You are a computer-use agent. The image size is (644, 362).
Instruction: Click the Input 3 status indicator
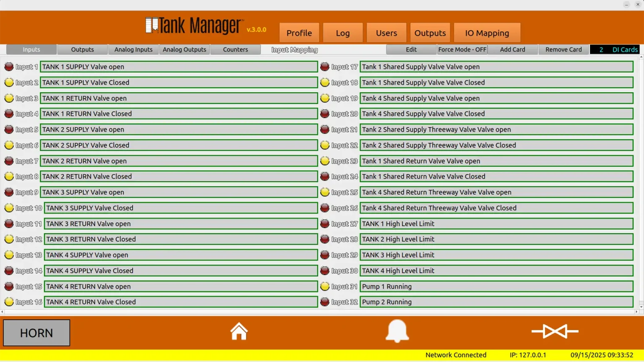point(9,98)
